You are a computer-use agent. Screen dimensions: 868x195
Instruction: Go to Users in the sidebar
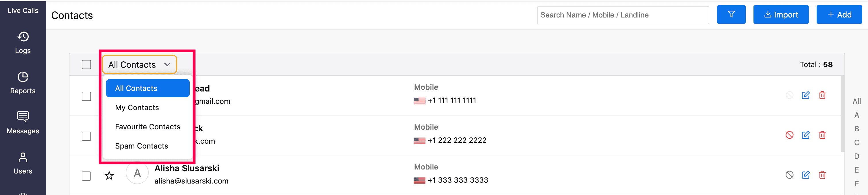tap(23, 163)
